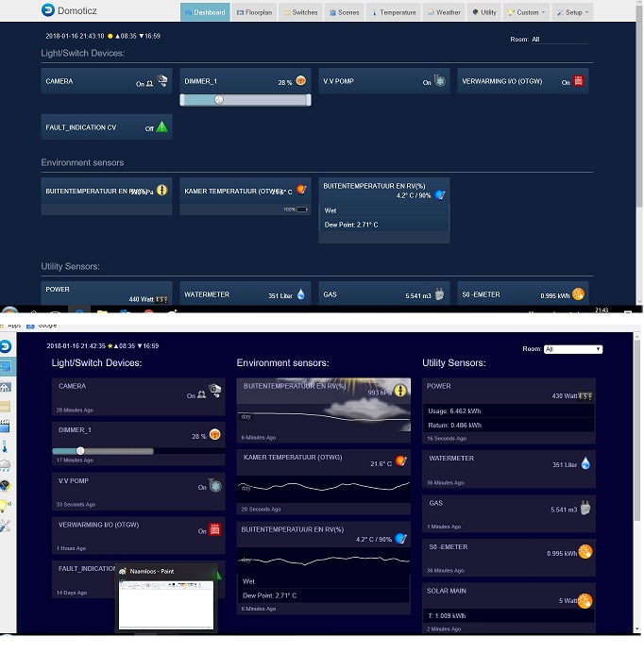Image resolution: width=644 pixels, height=653 pixels.
Task: Toggle the FAULT_INDICATION CV green triangle switch
Action: pos(161,126)
